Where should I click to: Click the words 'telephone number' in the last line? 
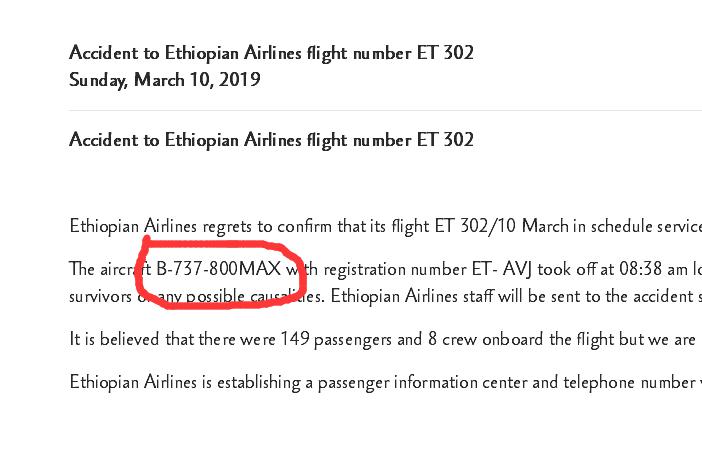(629, 382)
